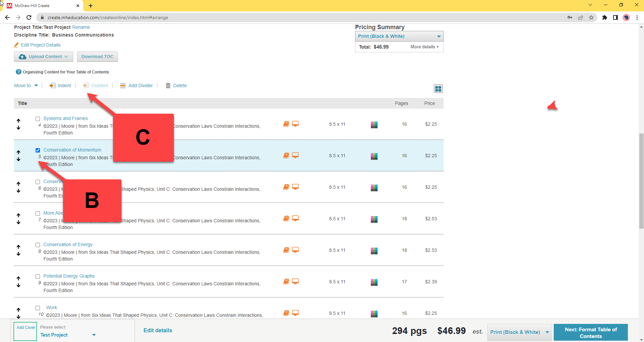Click the grid view toggle icon
This screenshot has width=644, height=342.
coord(438,89)
